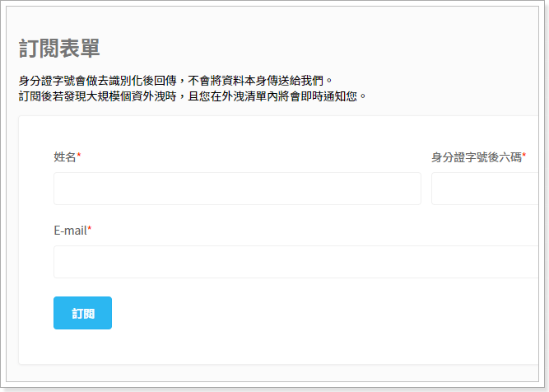Click the sentence about 去識別化後回傳

point(175,81)
